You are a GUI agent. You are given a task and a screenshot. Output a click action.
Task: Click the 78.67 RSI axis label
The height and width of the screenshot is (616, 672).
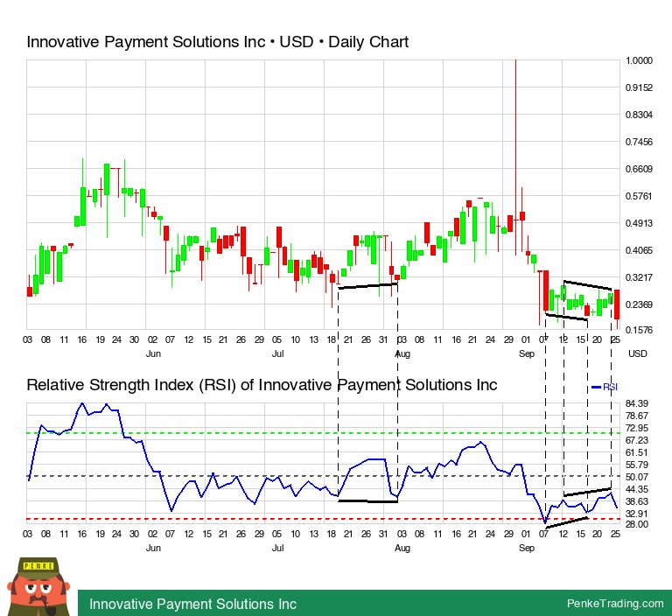pos(637,416)
